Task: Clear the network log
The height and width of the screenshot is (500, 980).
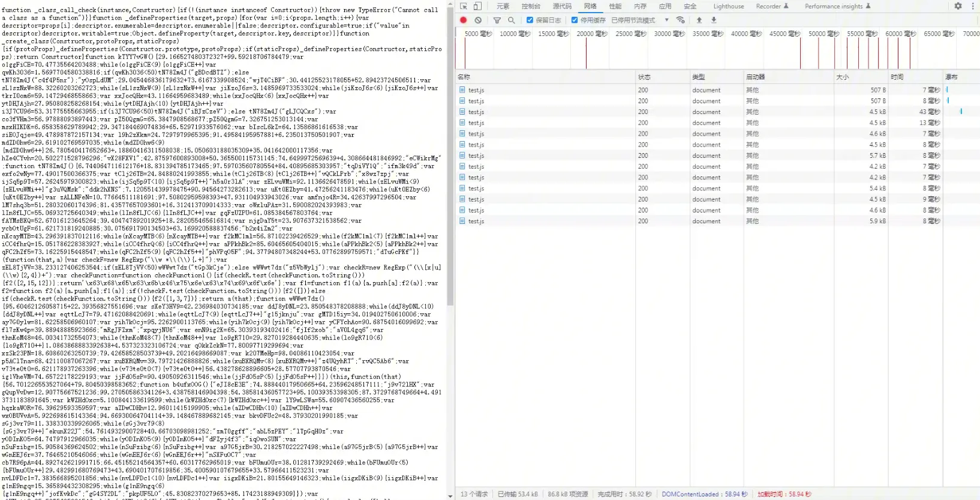Action: 478,20
